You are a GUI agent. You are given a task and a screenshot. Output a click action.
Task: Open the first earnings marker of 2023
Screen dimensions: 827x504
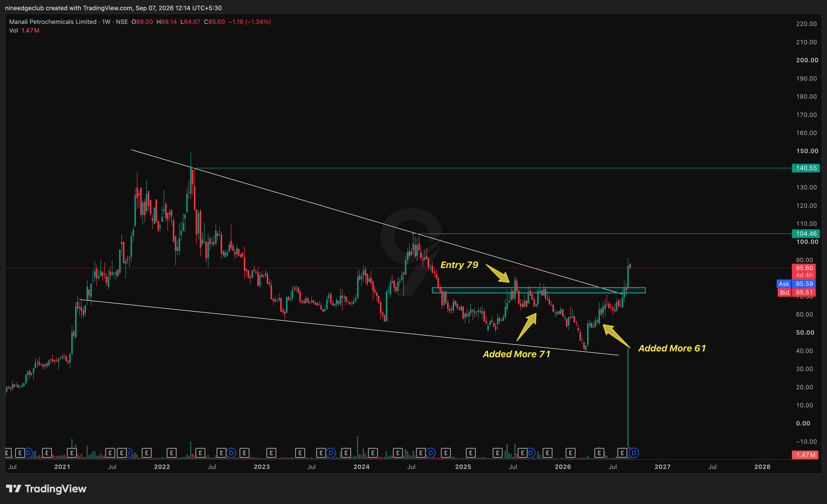(x=271, y=453)
